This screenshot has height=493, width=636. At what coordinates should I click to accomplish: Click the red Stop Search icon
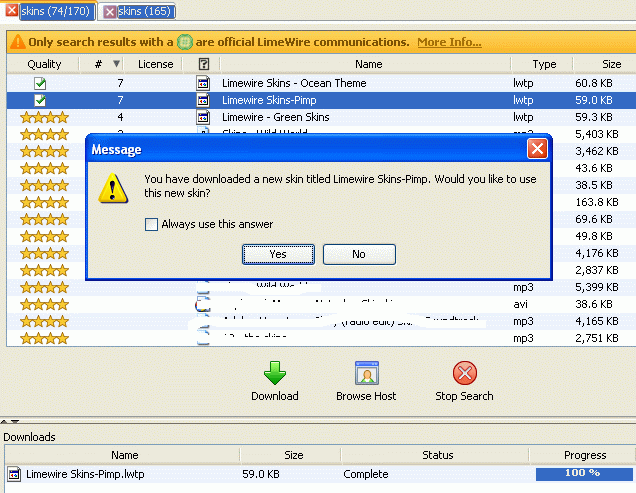(x=465, y=373)
